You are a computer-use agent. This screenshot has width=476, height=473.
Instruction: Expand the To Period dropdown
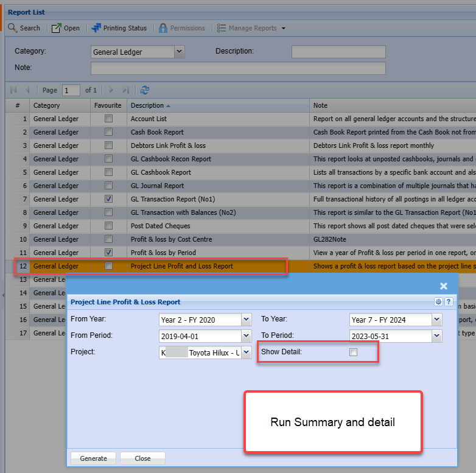[436, 335]
